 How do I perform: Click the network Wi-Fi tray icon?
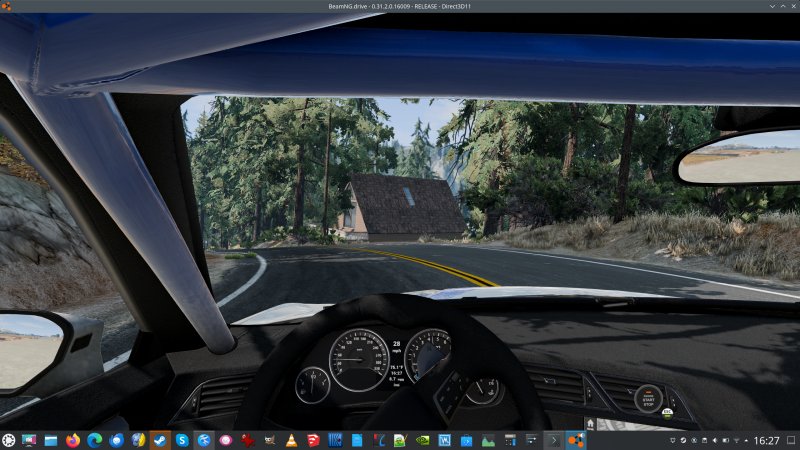coord(736,440)
